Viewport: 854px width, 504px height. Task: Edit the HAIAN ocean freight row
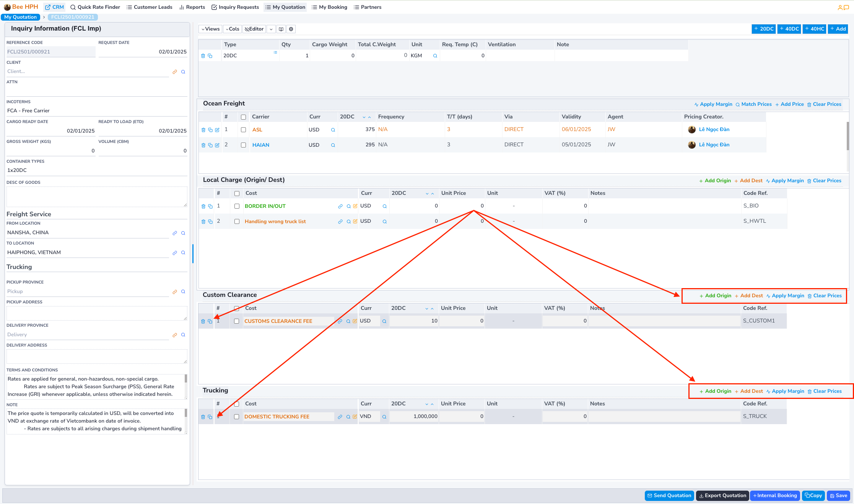(x=217, y=145)
